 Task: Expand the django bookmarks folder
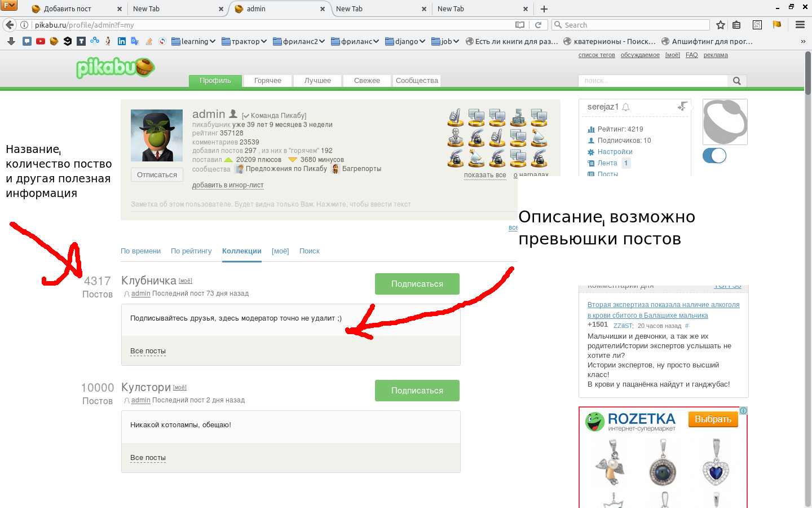coord(405,41)
